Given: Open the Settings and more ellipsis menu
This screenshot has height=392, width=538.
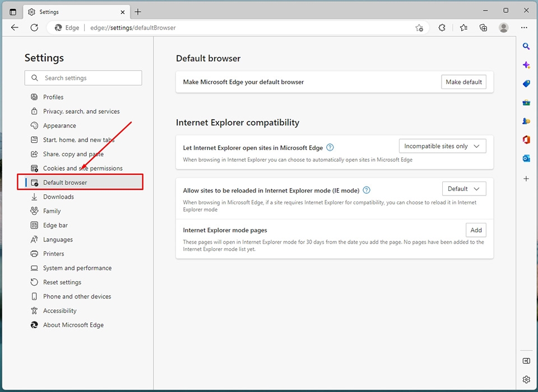Looking at the screenshot, I should coord(524,28).
